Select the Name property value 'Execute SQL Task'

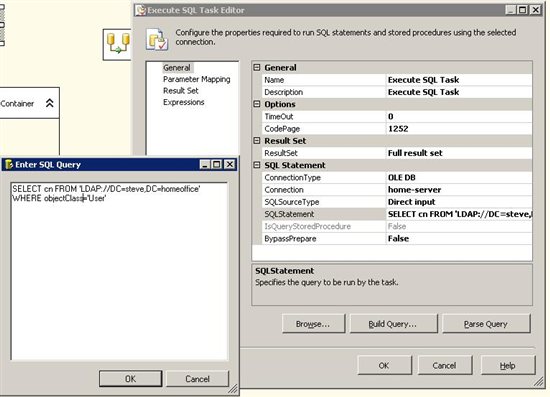pyautogui.click(x=459, y=80)
